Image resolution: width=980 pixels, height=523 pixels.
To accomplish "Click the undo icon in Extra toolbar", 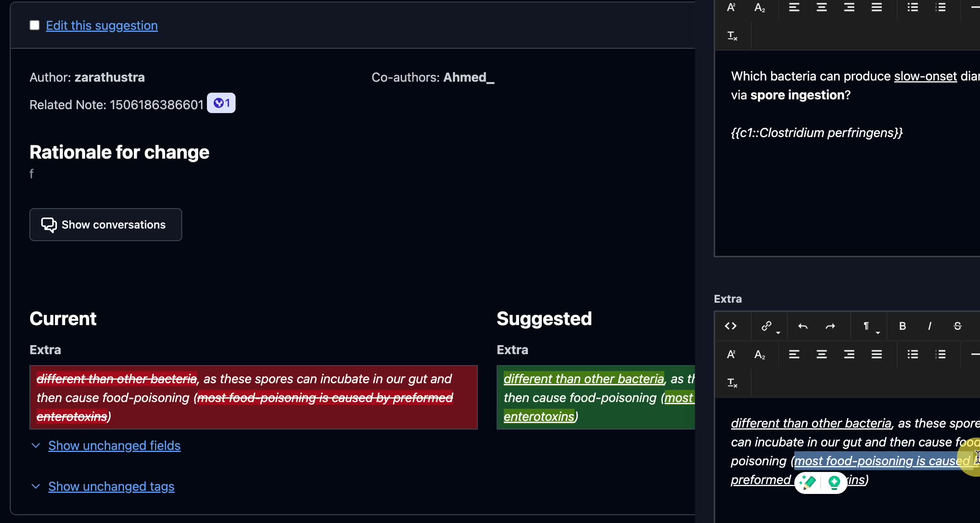I will point(803,326).
